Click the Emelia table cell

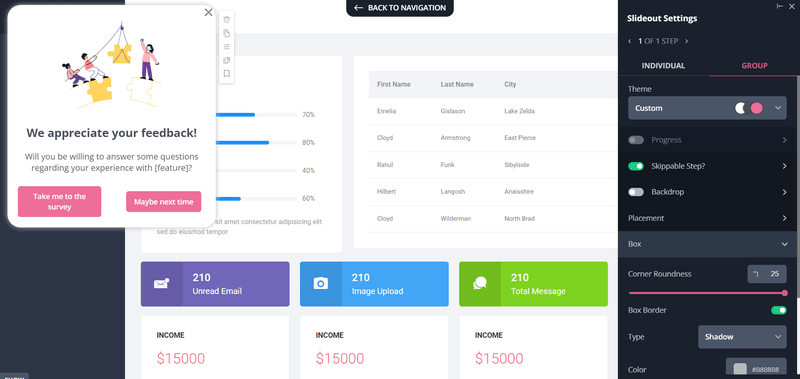(386, 111)
